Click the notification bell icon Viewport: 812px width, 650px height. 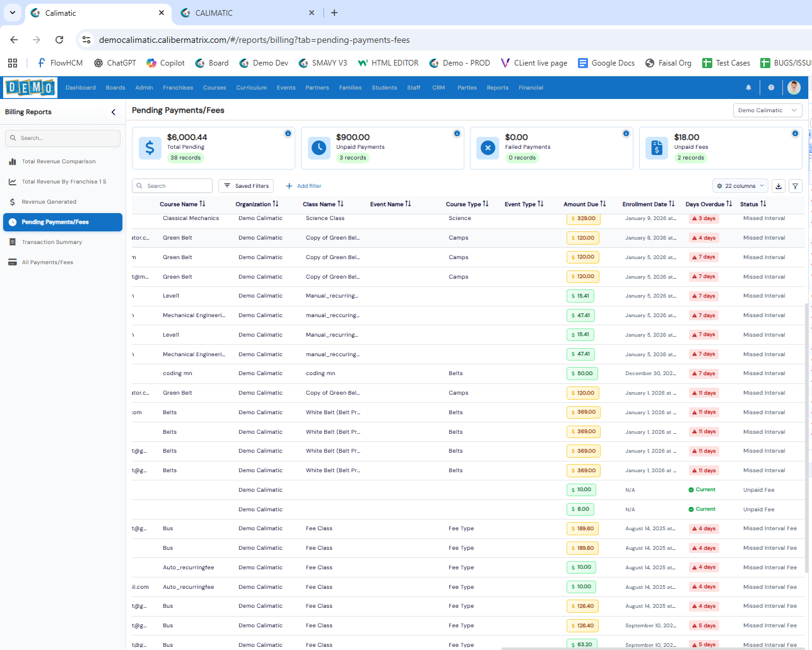click(748, 88)
